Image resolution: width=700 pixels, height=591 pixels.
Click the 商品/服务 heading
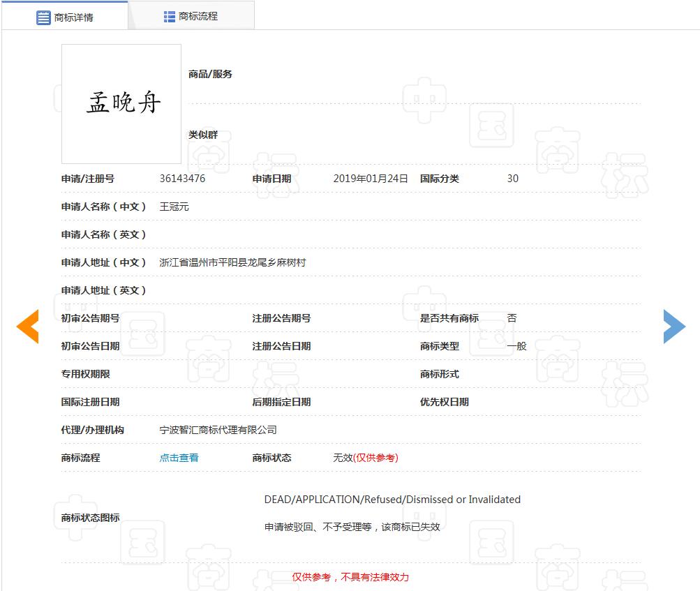pyautogui.click(x=210, y=74)
